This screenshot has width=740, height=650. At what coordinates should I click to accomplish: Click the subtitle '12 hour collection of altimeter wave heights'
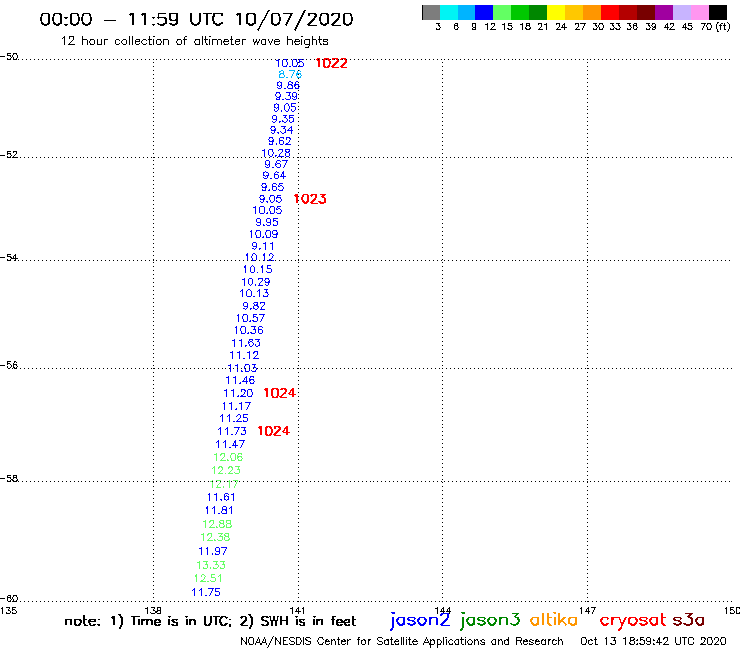[194, 41]
